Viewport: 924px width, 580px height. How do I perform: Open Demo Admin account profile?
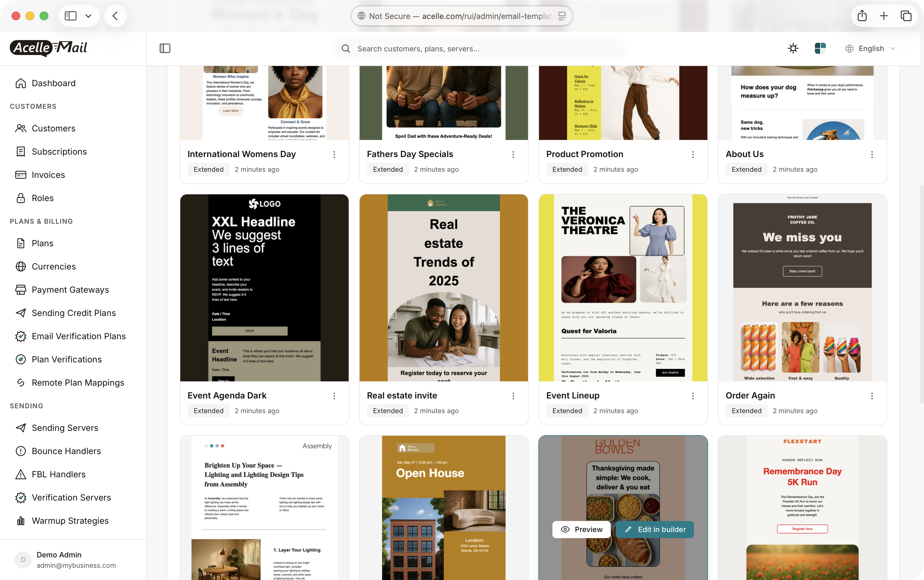73,560
